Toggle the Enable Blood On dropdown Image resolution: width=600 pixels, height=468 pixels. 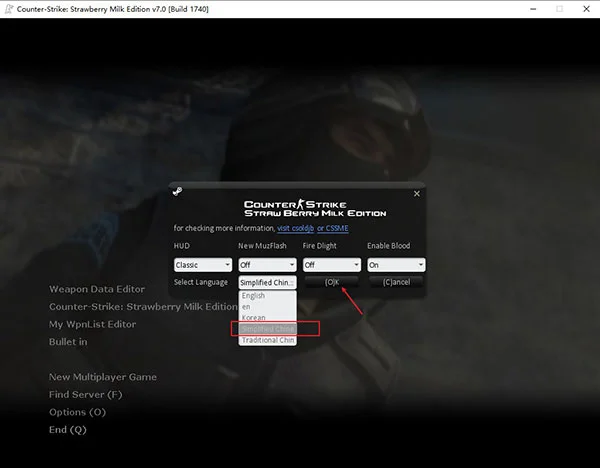(396, 265)
